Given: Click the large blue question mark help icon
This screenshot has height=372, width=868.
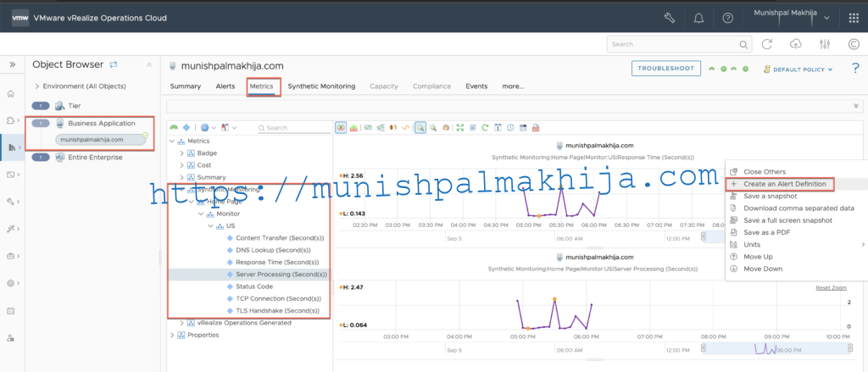Looking at the screenshot, I should tap(855, 69).
